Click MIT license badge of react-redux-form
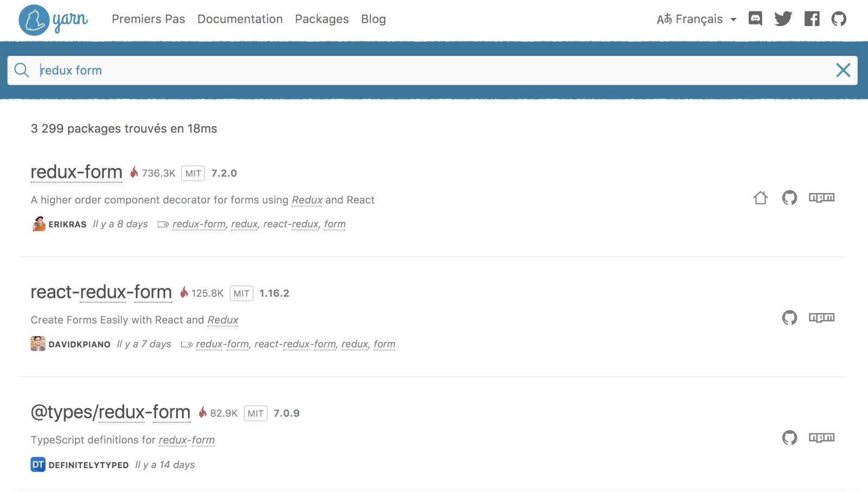 coord(241,293)
